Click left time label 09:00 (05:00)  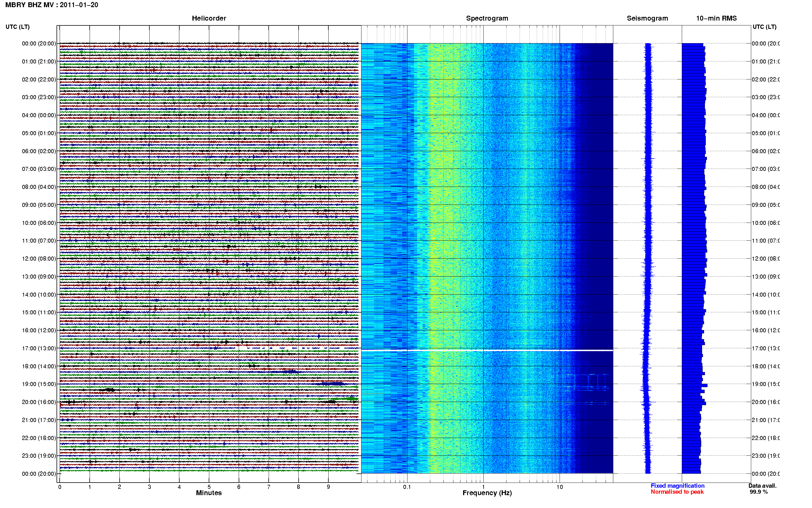tap(39, 205)
